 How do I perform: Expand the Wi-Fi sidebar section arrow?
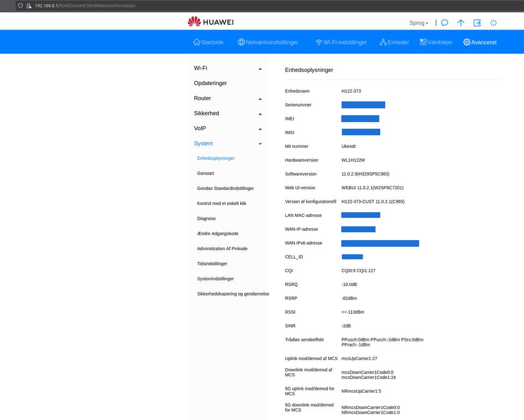(260, 69)
